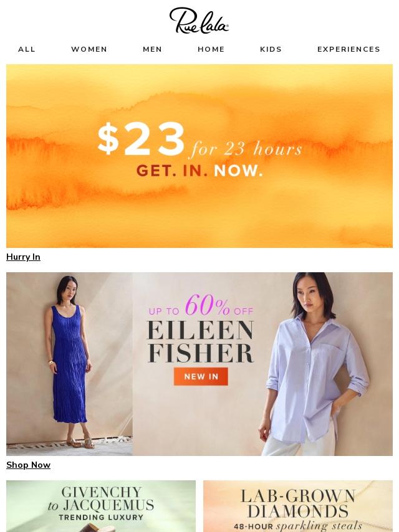Click the $23 for 23 hours banner
The height and width of the screenshot is (532, 399).
[199, 156]
